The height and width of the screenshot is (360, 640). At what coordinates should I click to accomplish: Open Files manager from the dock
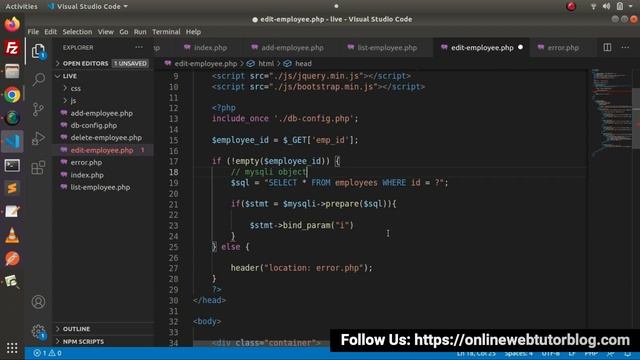click(12, 71)
